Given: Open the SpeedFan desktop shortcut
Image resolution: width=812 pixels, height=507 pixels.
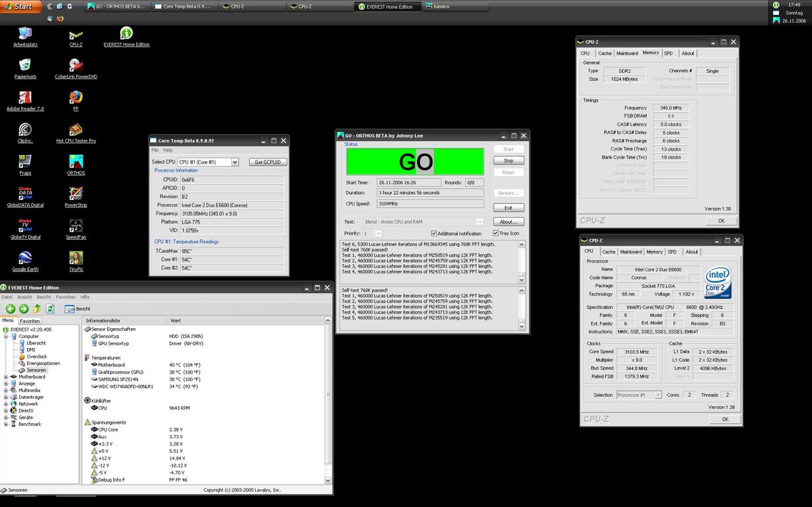Looking at the screenshot, I should pyautogui.click(x=76, y=229).
